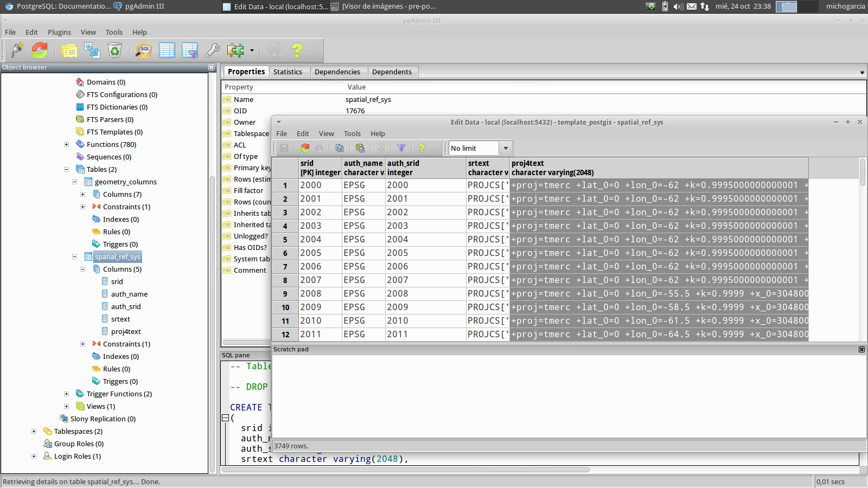Drop the selected object with trash icon
This screenshot has height=488, width=868.
(115, 50)
